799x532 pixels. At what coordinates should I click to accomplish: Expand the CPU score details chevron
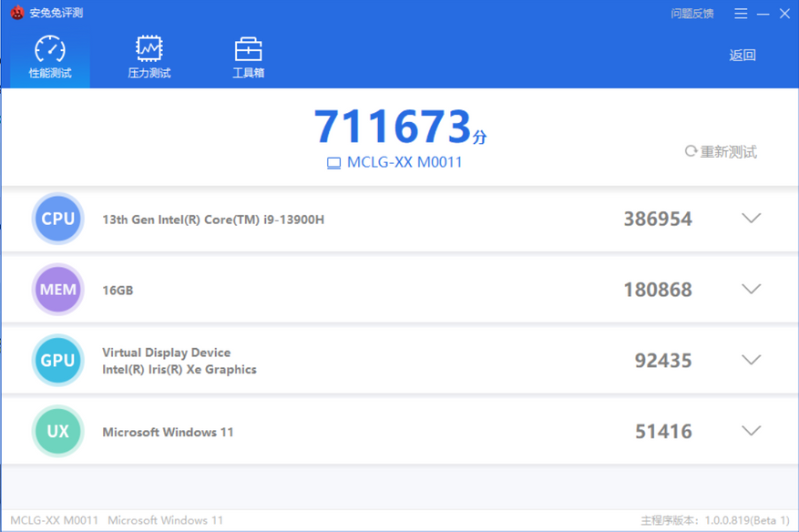pyautogui.click(x=751, y=218)
